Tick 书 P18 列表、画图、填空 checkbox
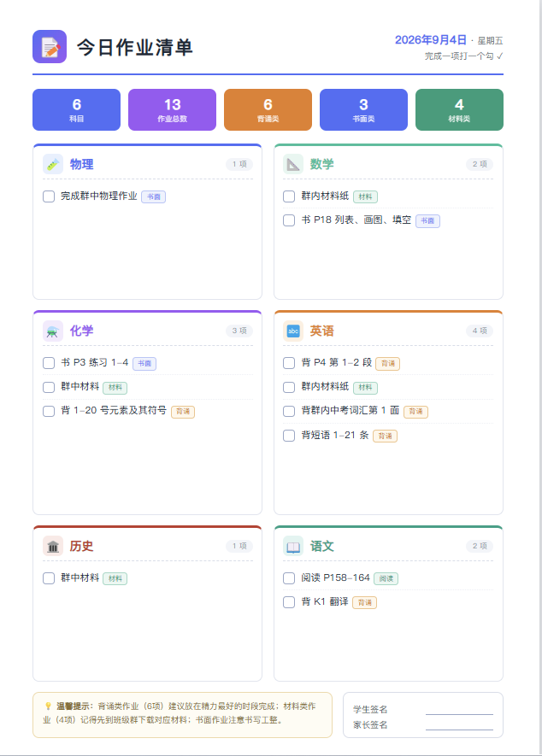 (x=289, y=220)
